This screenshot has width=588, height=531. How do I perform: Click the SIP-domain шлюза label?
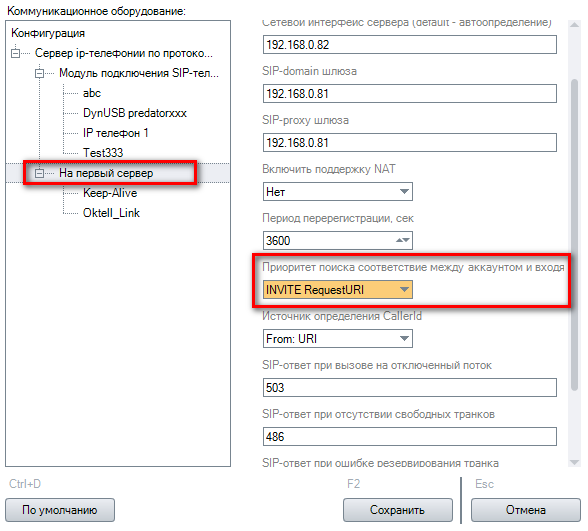pos(309,71)
